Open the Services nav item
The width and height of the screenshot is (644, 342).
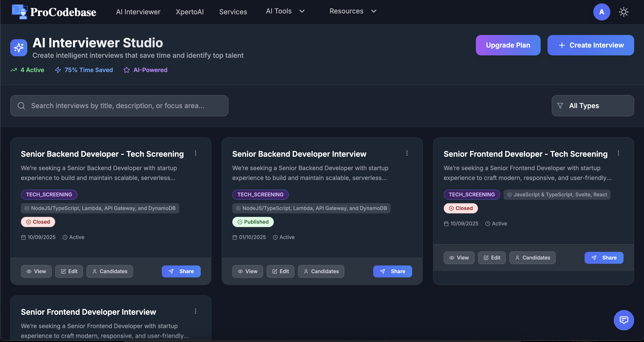233,12
